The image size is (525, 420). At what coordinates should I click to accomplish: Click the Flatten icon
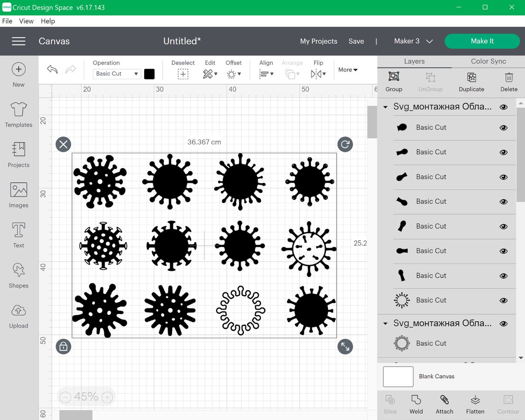point(475,404)
